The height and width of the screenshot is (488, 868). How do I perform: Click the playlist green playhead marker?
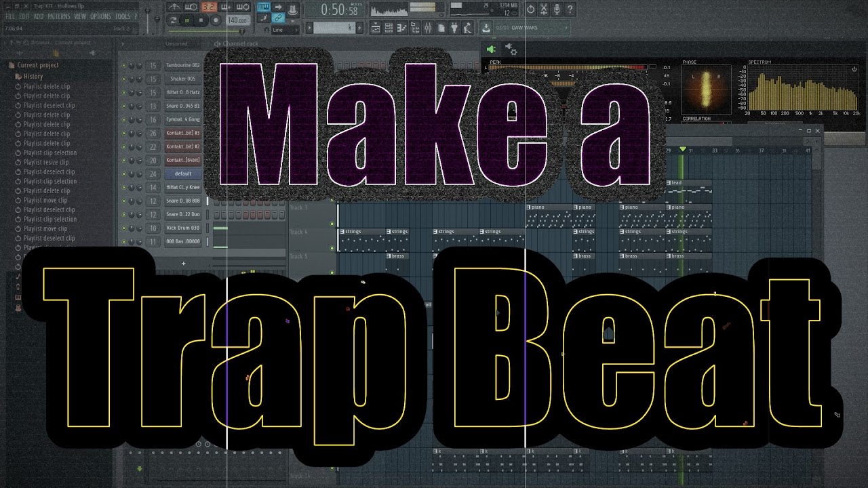pos(683,149)
